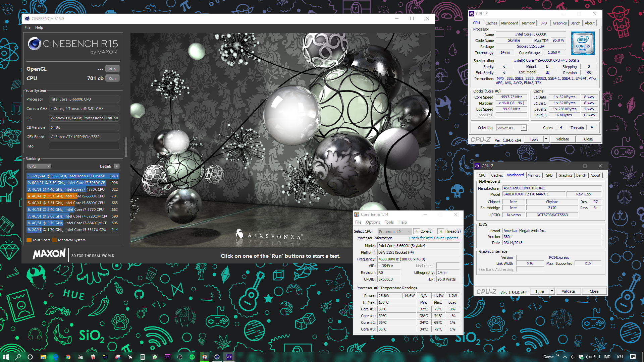Click the Intel Core i5 badge in CPU-Z
644x362 pixels.
(583, 43)
